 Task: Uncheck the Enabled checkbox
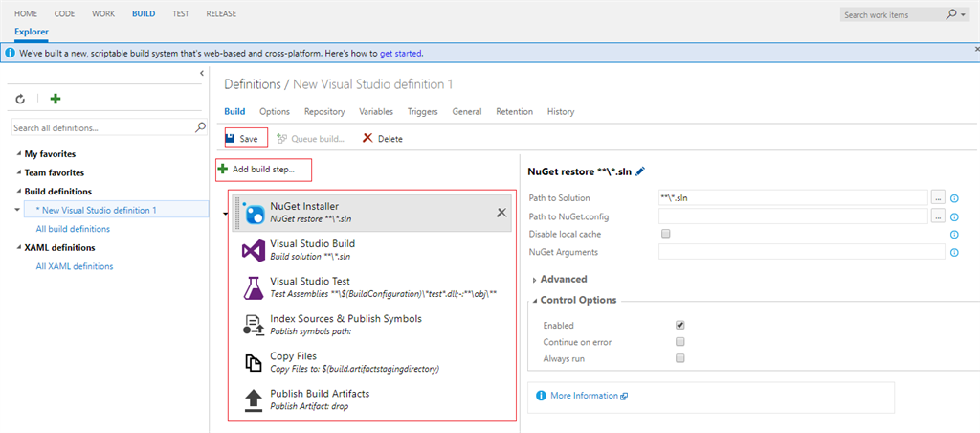pos(679,326)
